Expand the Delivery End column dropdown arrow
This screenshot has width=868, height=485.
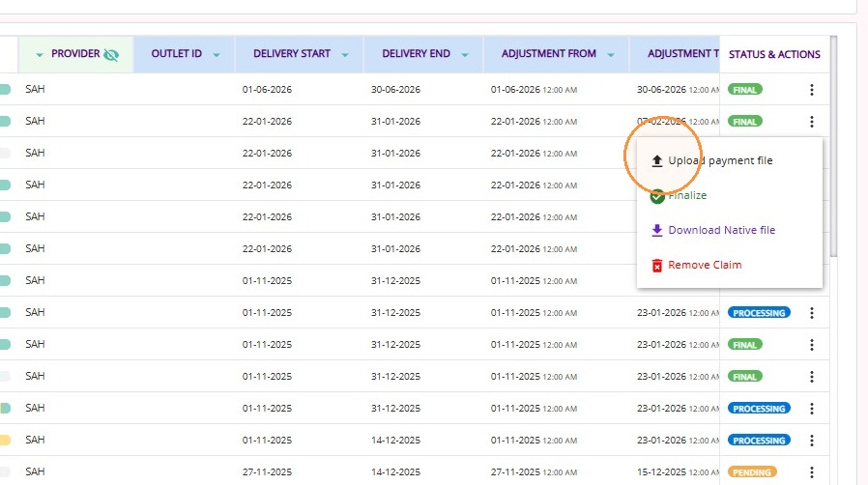tap(464, 55)
